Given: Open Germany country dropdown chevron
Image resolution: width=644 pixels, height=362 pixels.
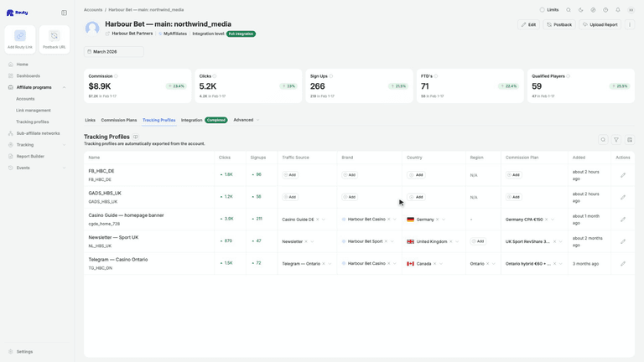Looking at the screenshot, I should [444, 220].
